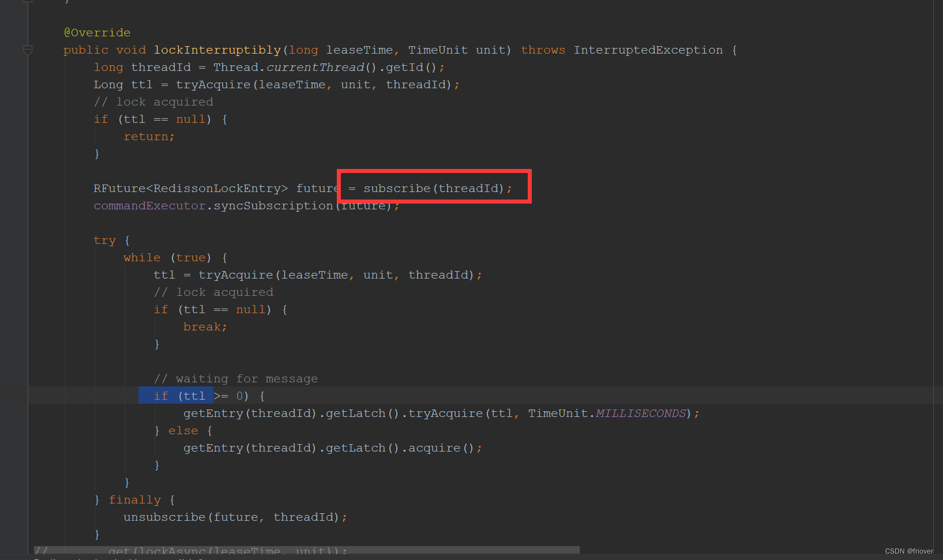Click the 'public void' modifiers

pyautogui.click(x=105, y=50)
